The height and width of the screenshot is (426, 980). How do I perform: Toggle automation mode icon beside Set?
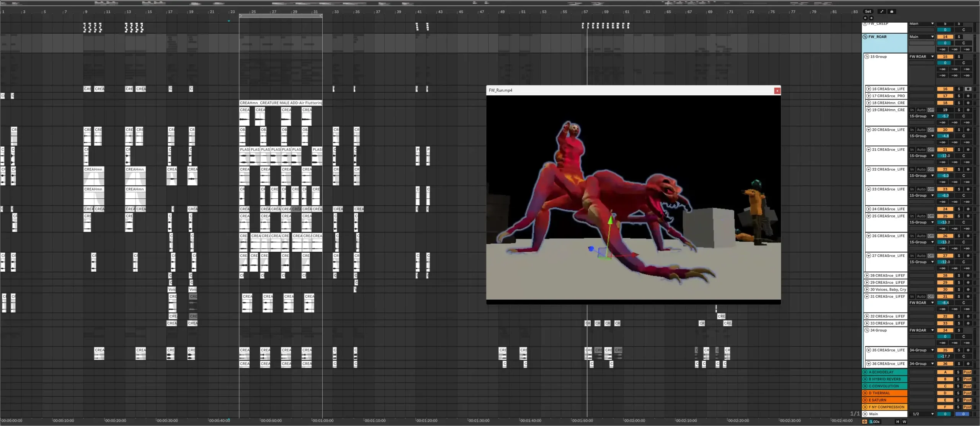point(882,11)
